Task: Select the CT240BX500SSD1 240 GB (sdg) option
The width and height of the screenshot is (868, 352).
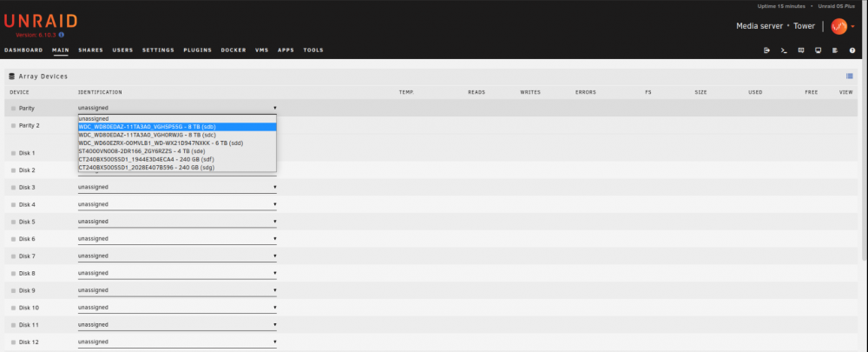Action: coord(177,168)
